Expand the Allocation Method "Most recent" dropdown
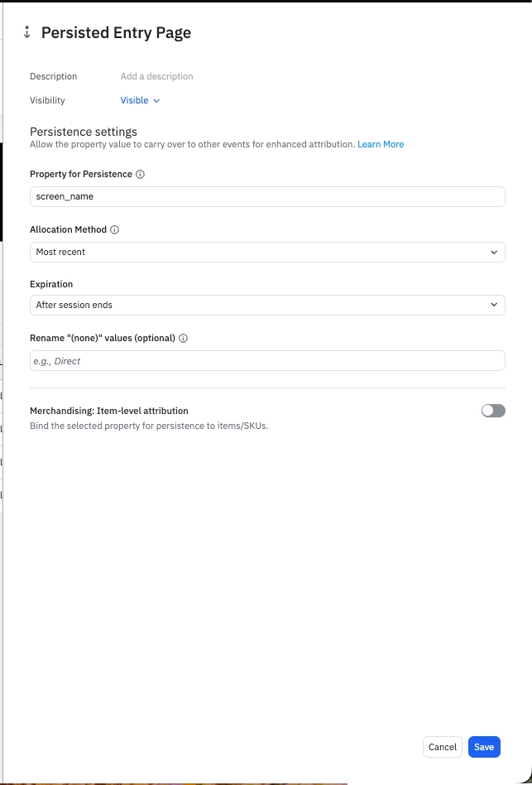532x785 pixels. coord(266,252)
